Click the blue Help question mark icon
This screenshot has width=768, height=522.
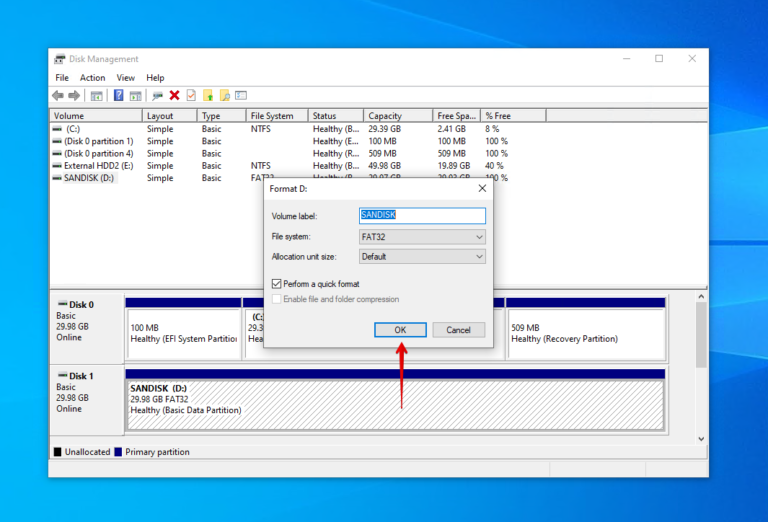(118, 96)
